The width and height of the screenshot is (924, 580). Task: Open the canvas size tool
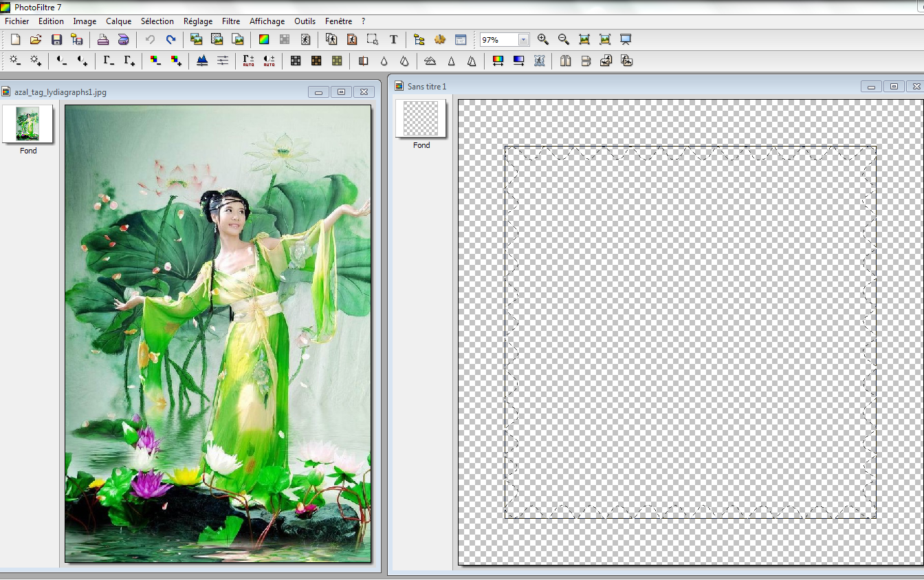point(351,40)
